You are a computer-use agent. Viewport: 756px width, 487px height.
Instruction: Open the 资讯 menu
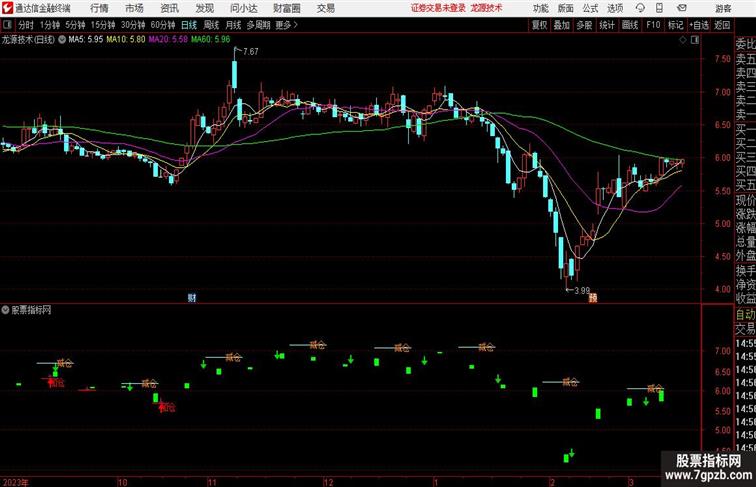169,8
